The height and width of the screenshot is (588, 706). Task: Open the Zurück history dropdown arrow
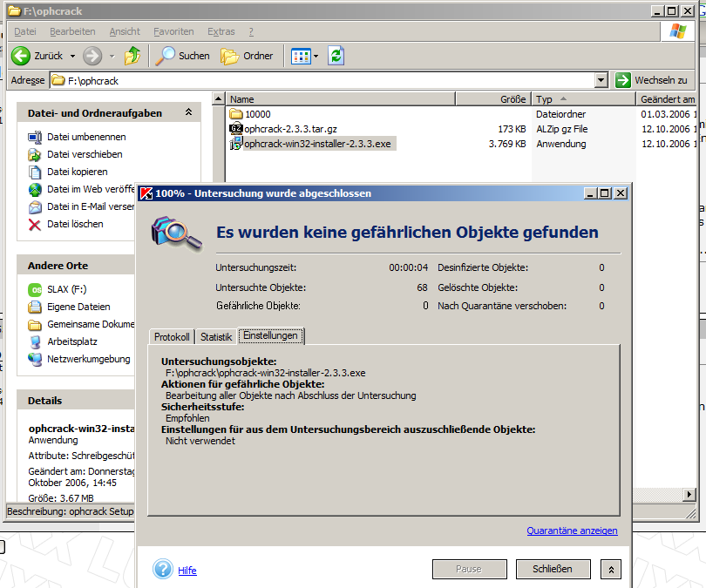point(72,57)
